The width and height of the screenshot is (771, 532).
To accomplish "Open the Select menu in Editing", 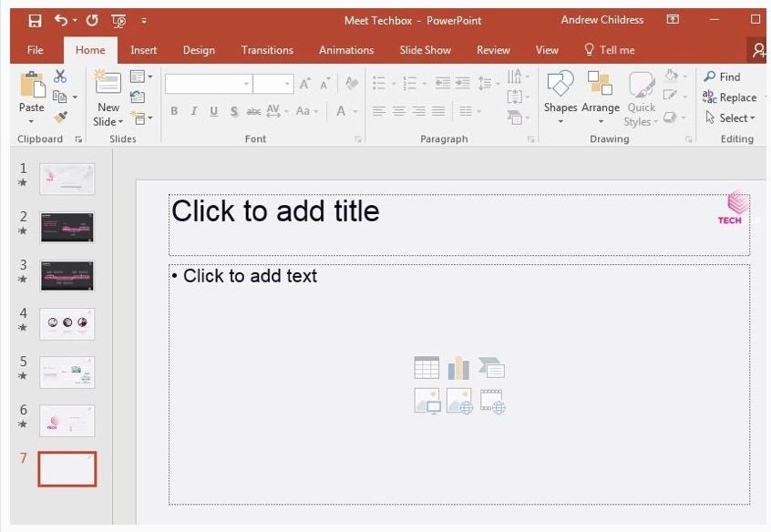I will click(x=730, y=118).
